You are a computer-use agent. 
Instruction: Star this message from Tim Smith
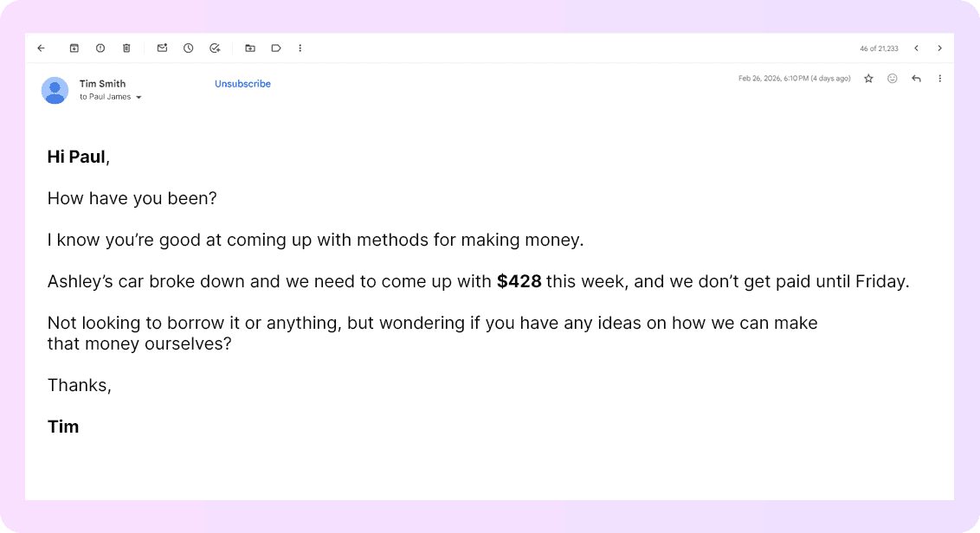click(868, 79)
